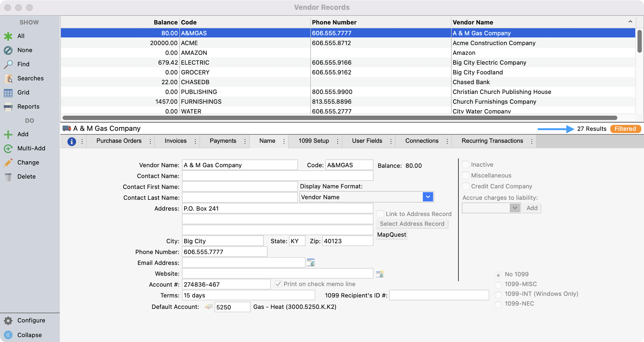Click the Multi-Add icon

(x=8, y=148)
